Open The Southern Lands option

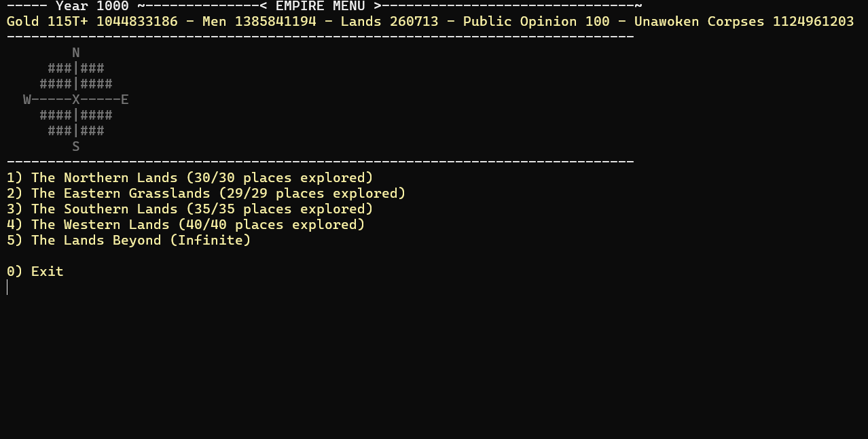point(190,209)
